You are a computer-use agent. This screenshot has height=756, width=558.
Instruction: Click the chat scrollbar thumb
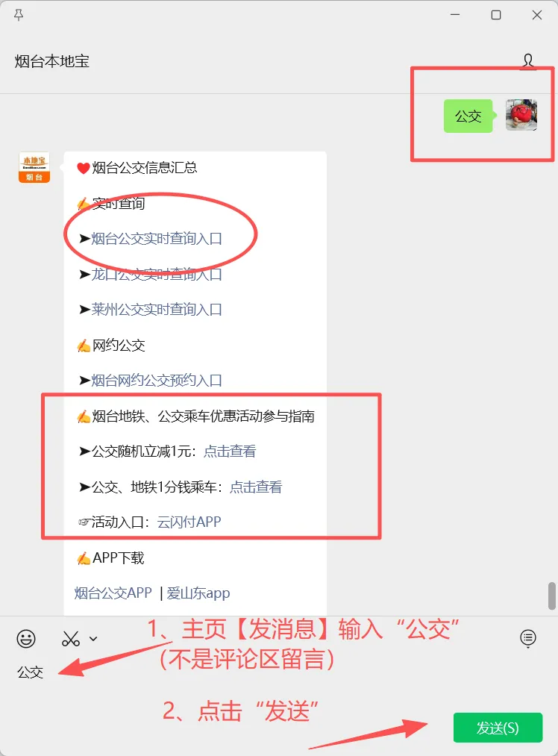pos(552,596)
